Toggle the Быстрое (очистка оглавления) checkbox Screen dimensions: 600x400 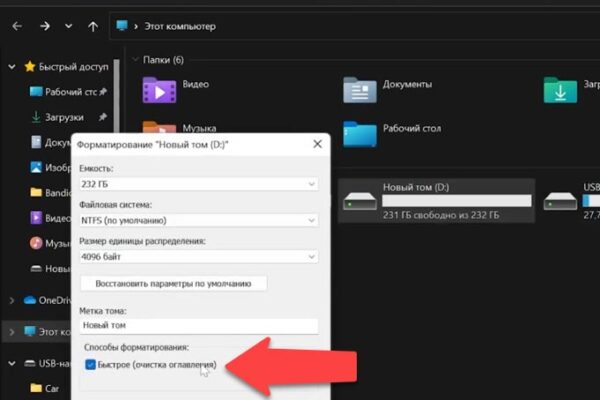[90, 364]
